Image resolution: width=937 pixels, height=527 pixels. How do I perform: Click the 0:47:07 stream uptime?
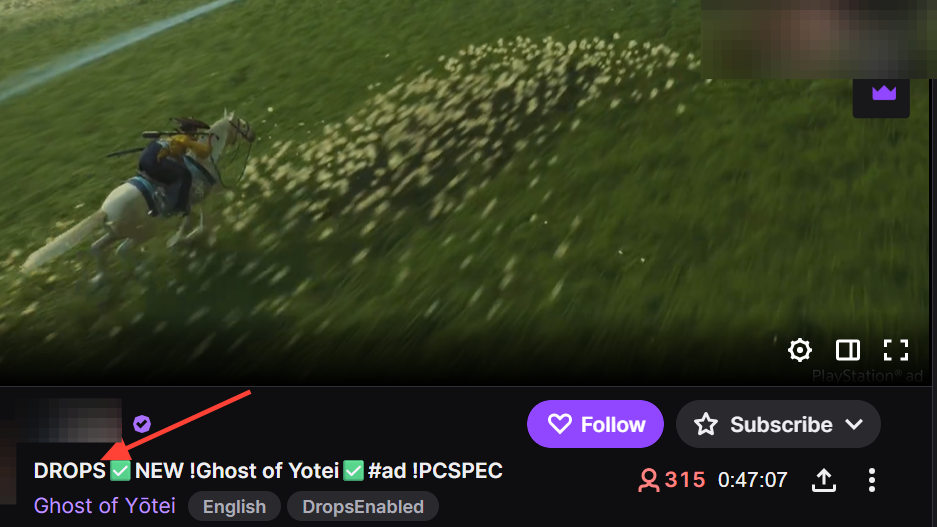click(752, 480)
